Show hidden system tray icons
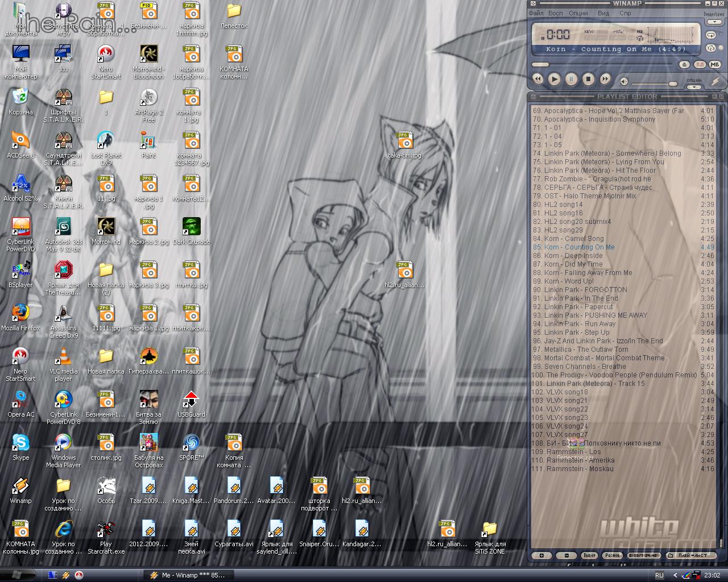The image size is (728, 582). (x=675, y=575)
